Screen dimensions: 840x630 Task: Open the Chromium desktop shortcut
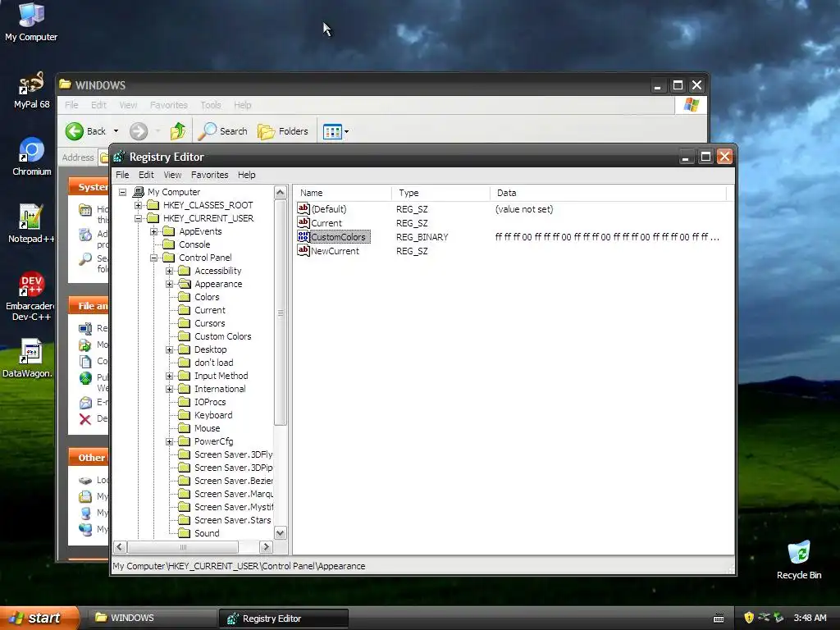(32, 157)
